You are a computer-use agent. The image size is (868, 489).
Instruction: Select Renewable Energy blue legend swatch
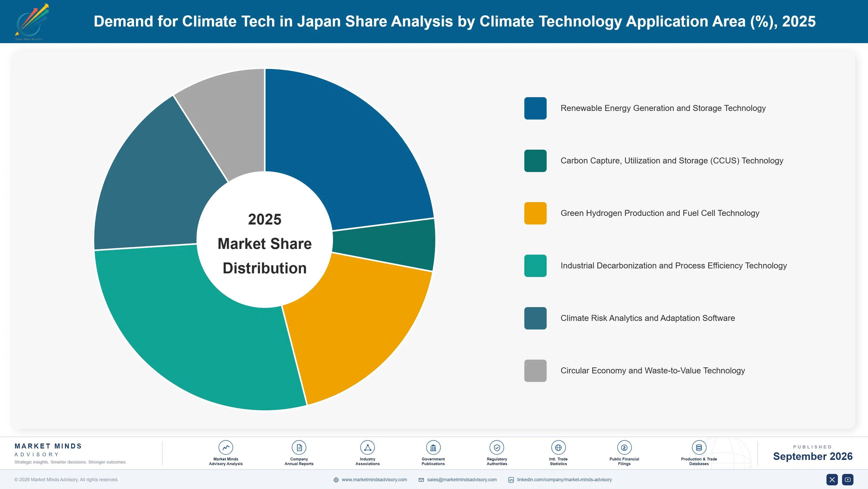(535, 108)
